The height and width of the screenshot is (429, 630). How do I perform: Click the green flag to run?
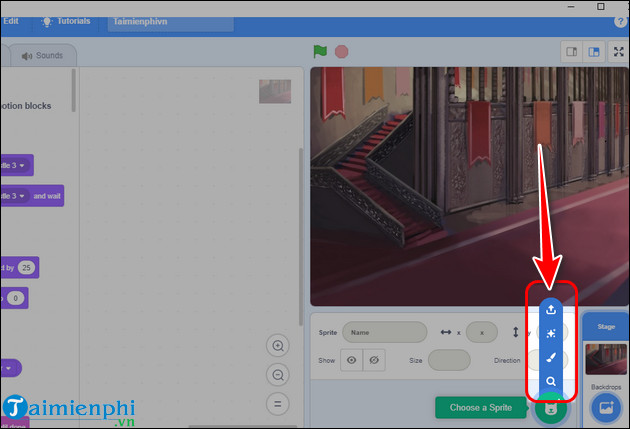(320, 51)
